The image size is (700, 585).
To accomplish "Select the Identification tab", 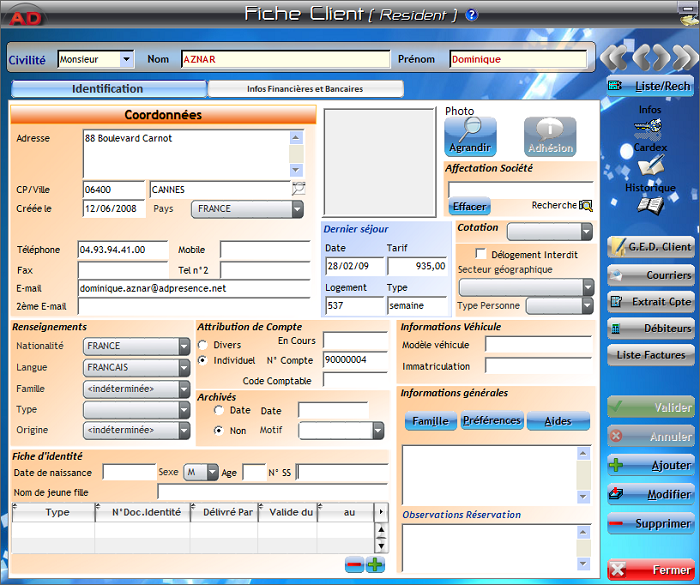I will coord(107,89).
